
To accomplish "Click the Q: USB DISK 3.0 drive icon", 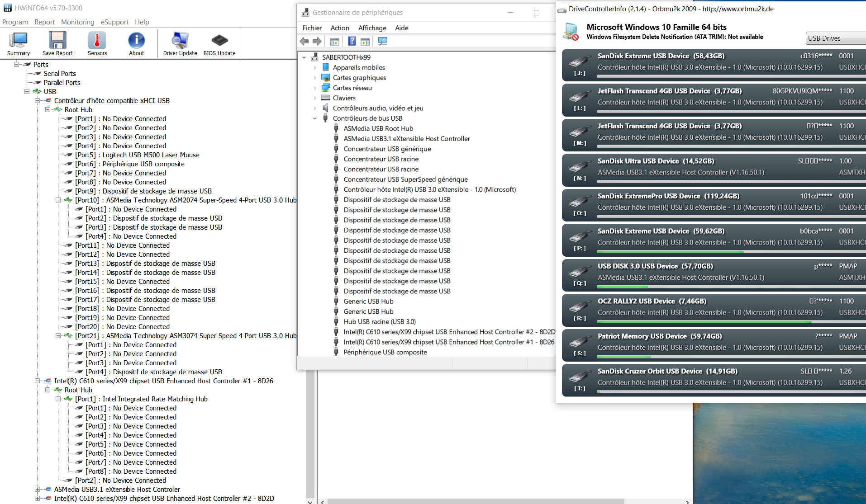I will pyautogui.click(x=580, y=271).
